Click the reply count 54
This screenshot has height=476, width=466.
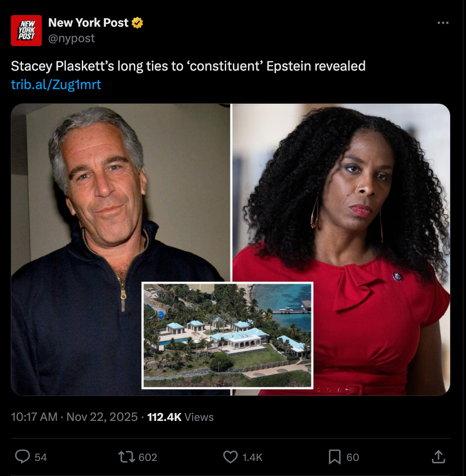[41, 457]
